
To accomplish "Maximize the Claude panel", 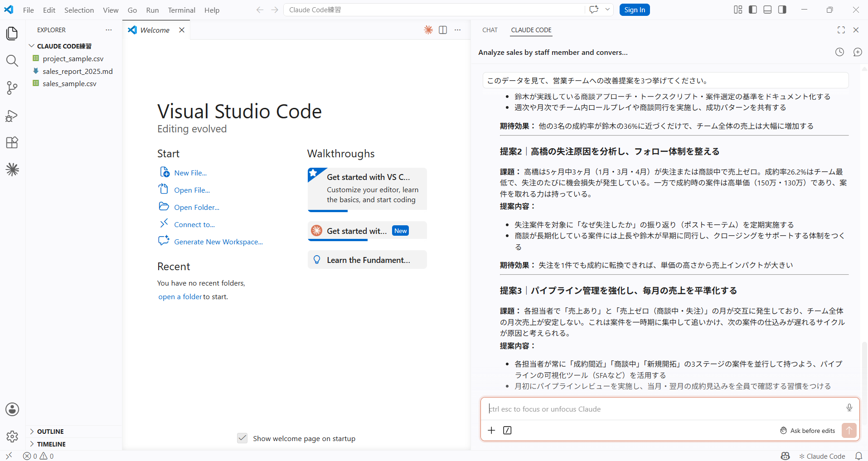I will pos(841,30).
